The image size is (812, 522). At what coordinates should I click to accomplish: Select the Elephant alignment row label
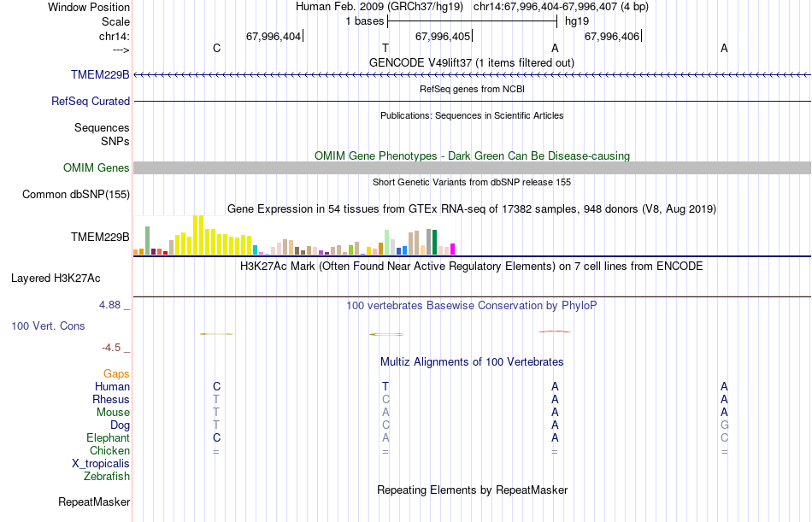(x=108, y=437)
